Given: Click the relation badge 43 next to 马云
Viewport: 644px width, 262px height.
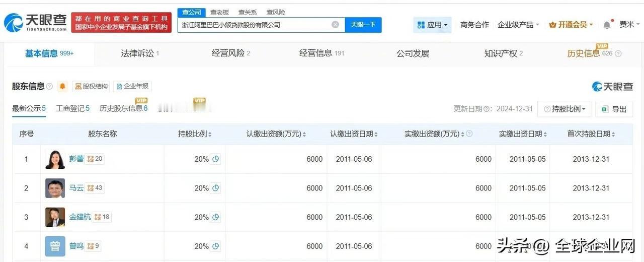Looking at the screenshot, I should pos(95,188).
